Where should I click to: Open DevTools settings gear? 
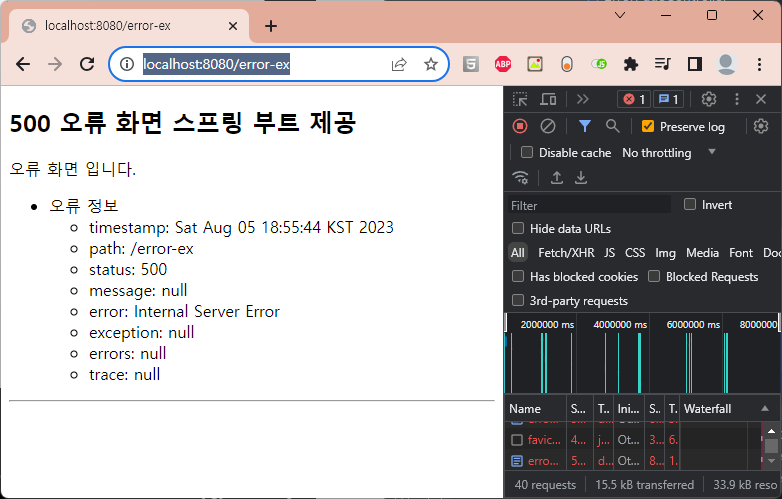point(709,99)
